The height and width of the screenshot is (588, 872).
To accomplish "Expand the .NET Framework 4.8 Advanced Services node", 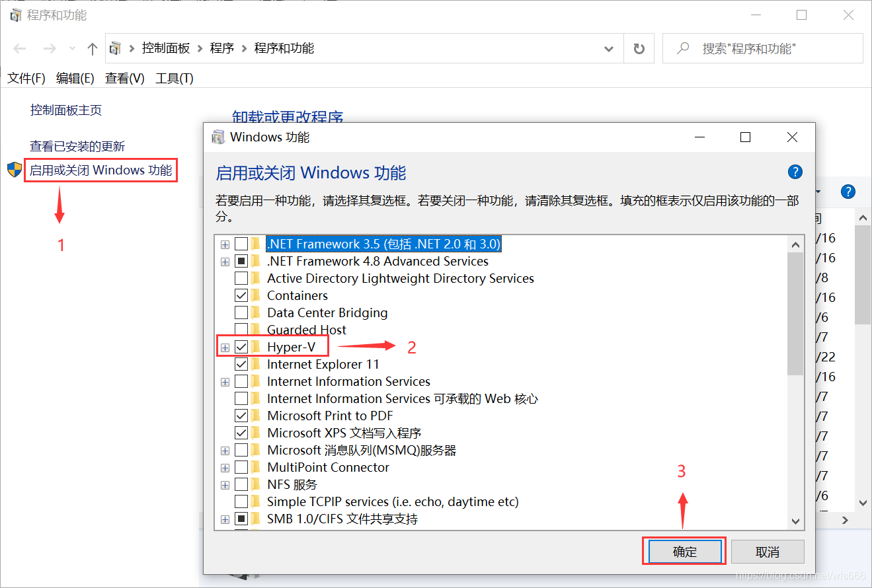I will point(225,262).
